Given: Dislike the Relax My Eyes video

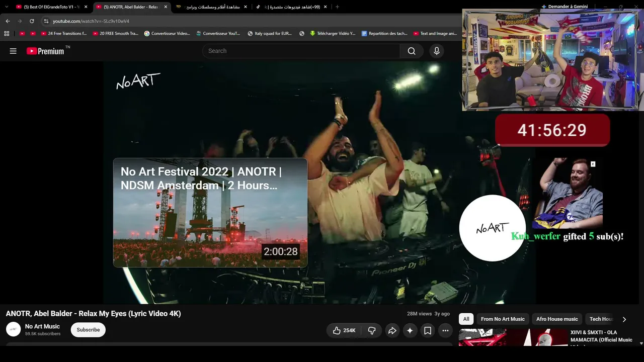Looking at the screenshot, I should click(x=372, y=330).
